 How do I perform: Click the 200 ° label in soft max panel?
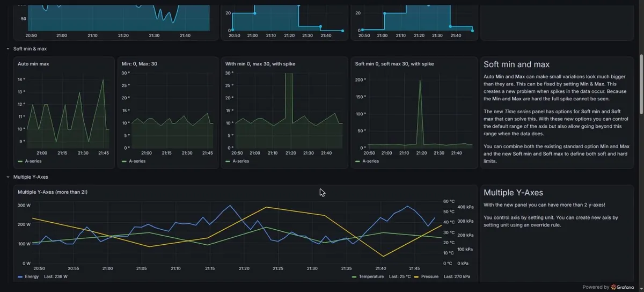click(x=361, y=80)
